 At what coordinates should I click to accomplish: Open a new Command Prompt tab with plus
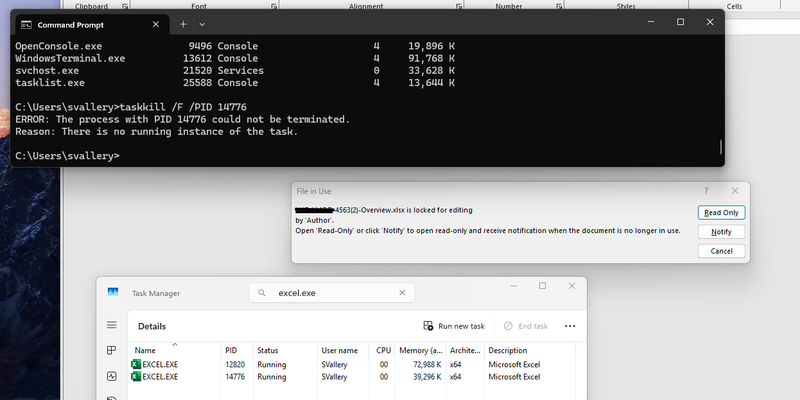pos(183,24)
